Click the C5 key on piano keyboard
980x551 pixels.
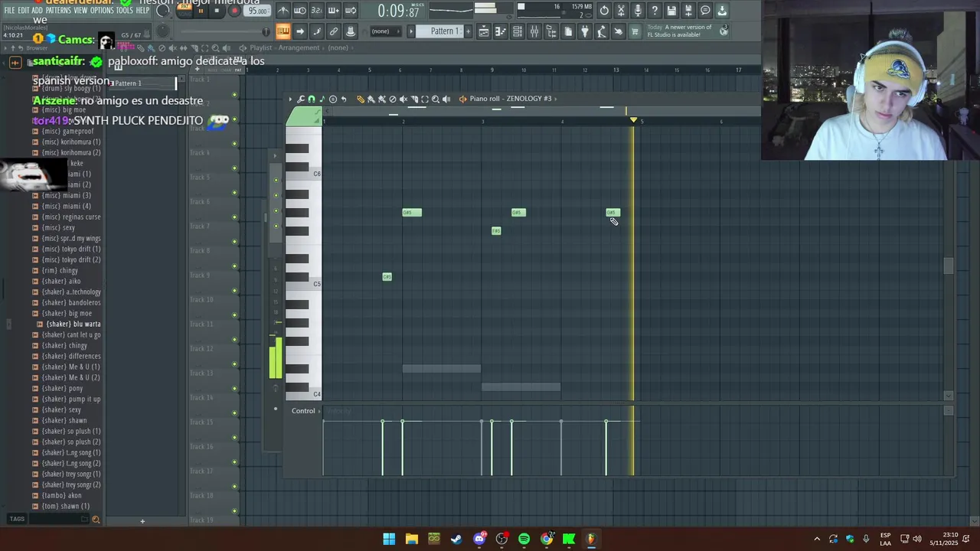(x=304, y=285)
